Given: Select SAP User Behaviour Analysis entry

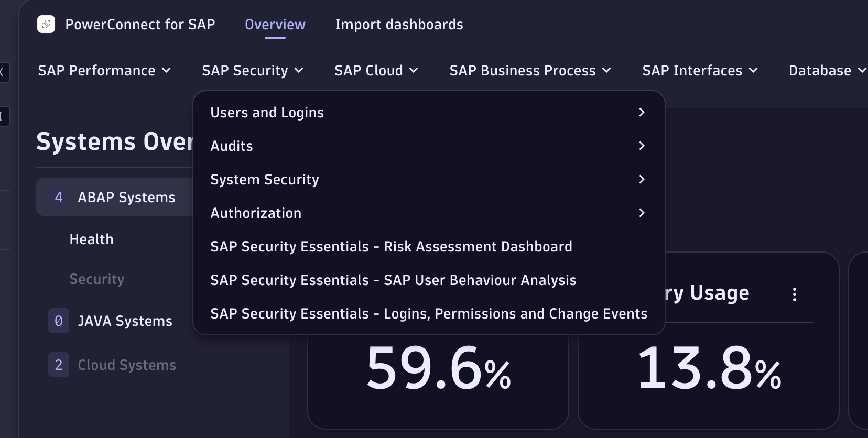Looking at the screenshot, I should (393, 280).
